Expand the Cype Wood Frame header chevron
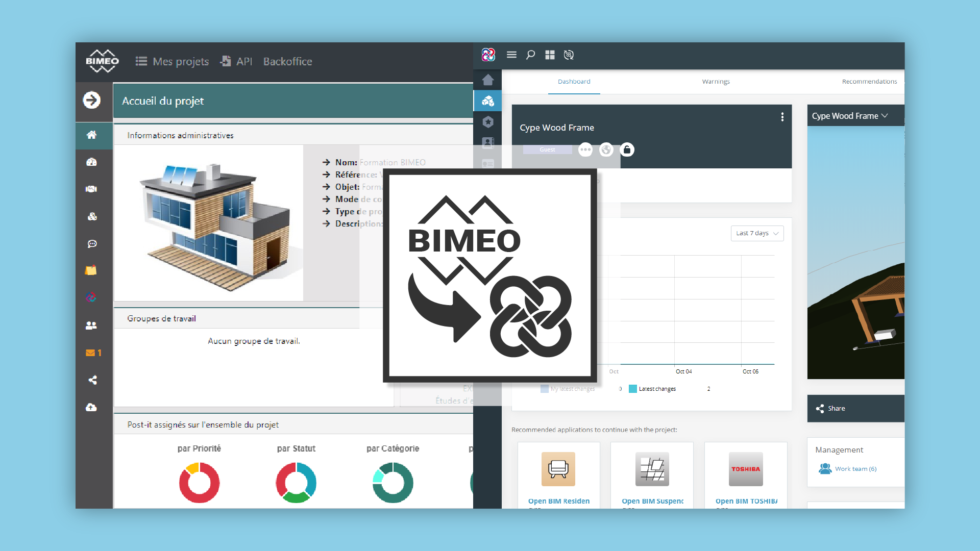 coord(886,116)
